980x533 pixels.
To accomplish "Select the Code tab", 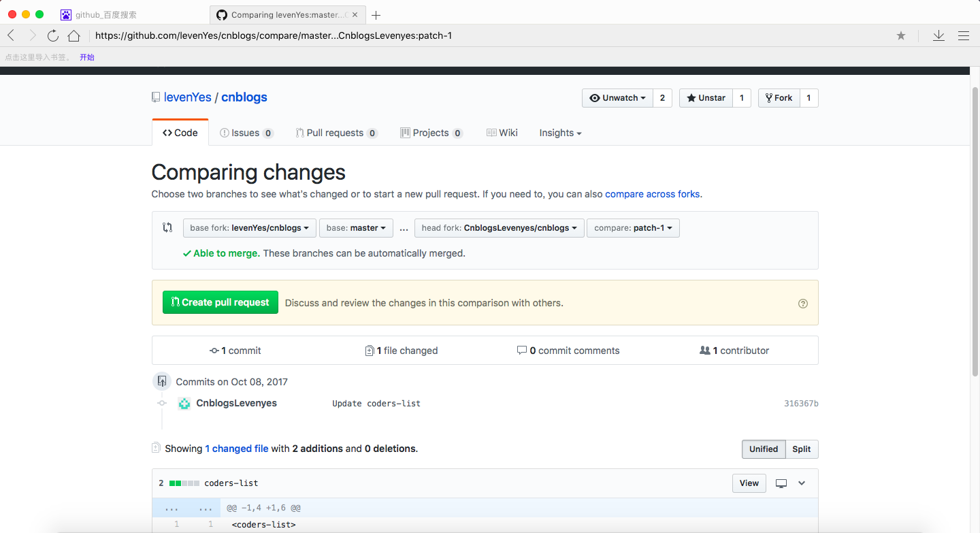I will coord(180,133).
